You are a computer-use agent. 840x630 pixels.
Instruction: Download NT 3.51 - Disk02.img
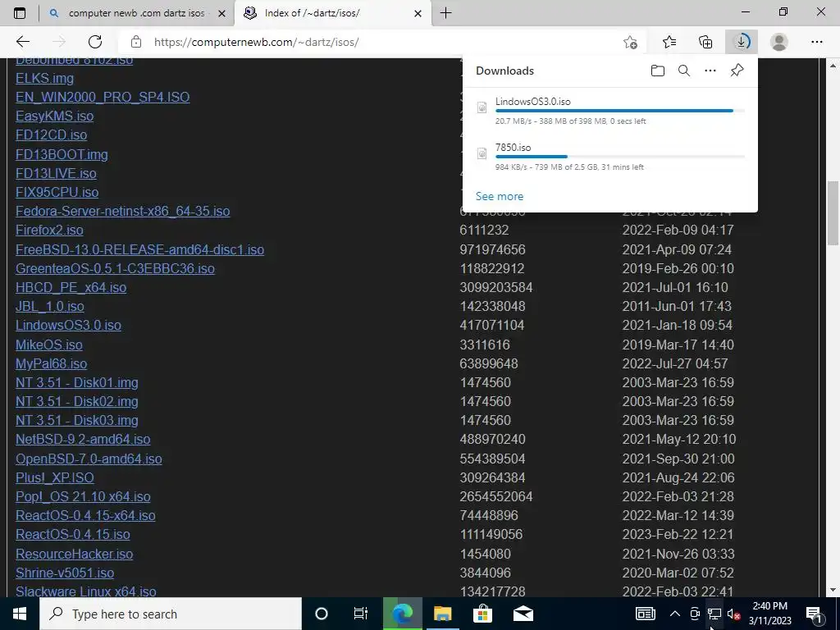pyautogui.click(x=76, y=401)
